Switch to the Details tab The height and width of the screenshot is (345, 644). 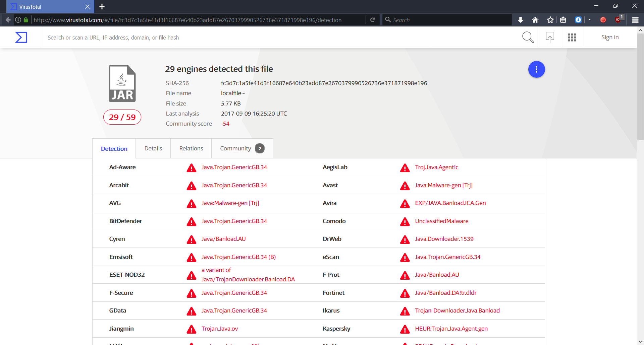pyautogui.click(x=153, y=148)
